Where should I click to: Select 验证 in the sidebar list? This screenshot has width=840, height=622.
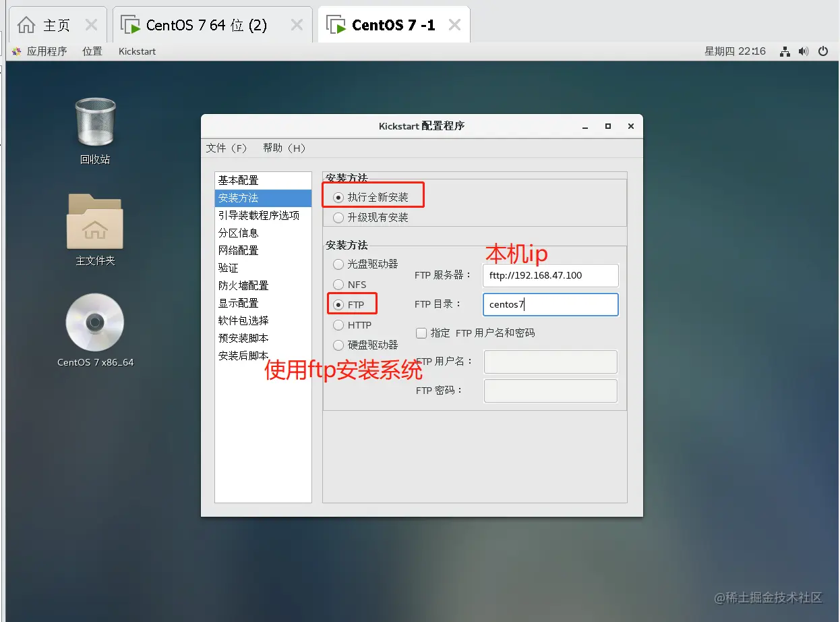coord(263,268)
